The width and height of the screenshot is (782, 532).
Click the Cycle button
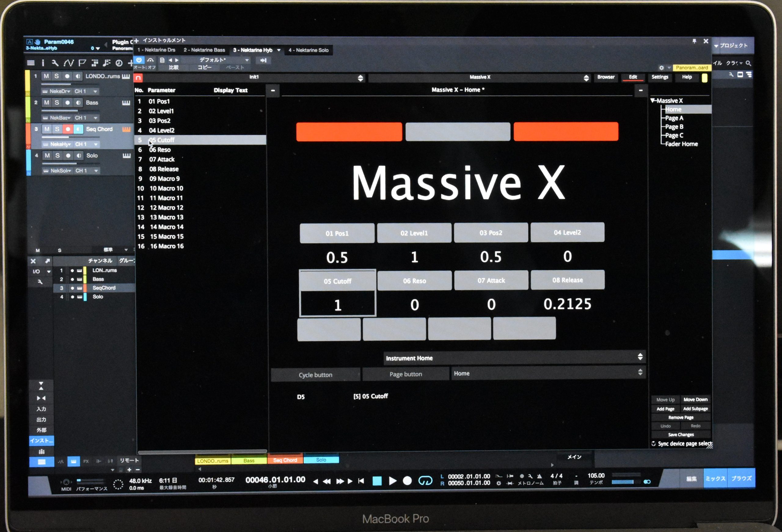coord(315,375)
